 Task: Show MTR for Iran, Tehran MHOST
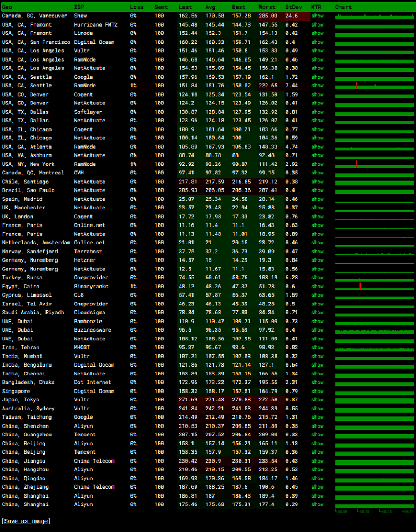(x=317, y=347)
